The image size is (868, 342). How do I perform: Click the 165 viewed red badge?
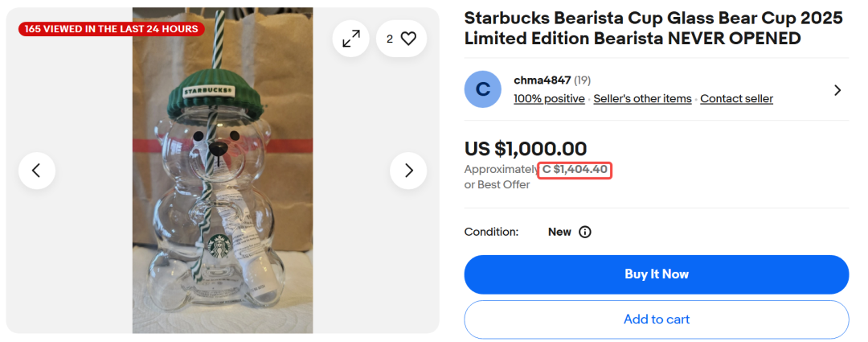coord(111,29)
